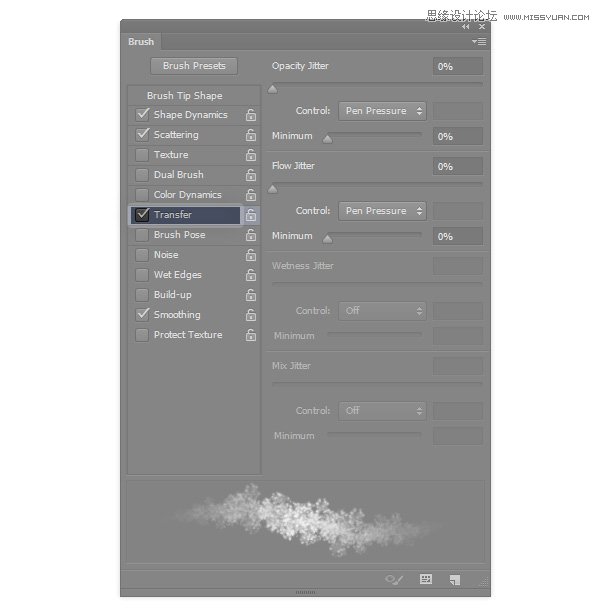Screen dimensions: 600x613
Task: Enable the Wet Edges checkbox
Action: (x=142, y=275)
